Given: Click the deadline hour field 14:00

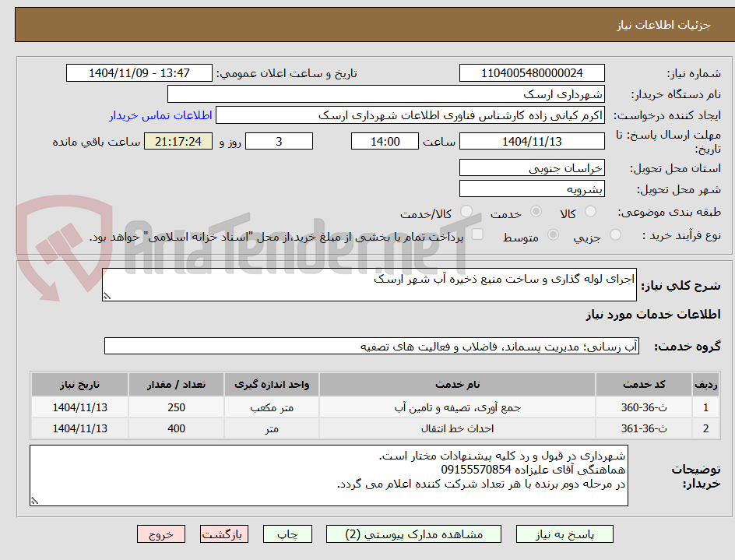Looking at the screenshot, I should coord(385,141).
